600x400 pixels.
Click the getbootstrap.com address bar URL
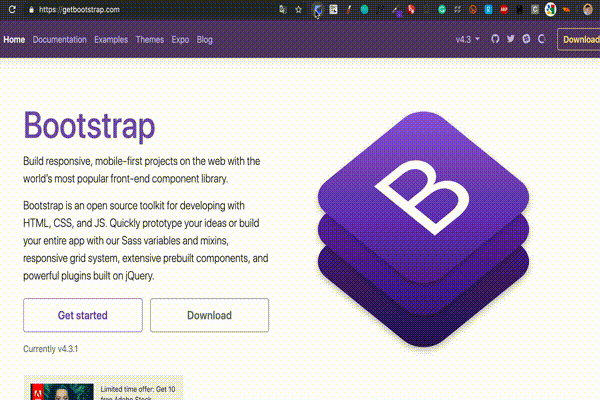79,10
